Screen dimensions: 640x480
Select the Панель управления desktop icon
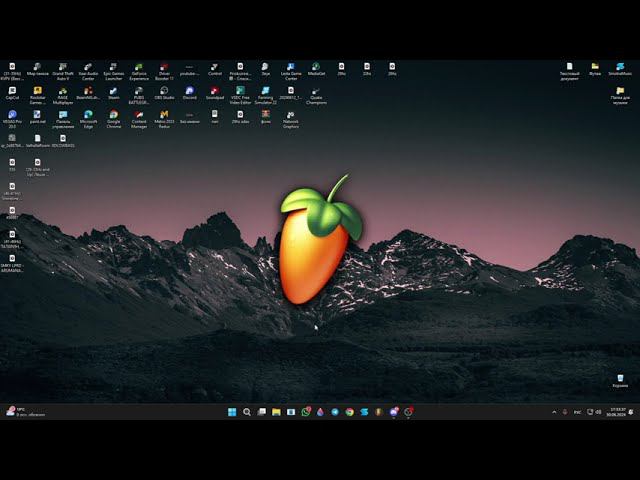click(63, 119)
